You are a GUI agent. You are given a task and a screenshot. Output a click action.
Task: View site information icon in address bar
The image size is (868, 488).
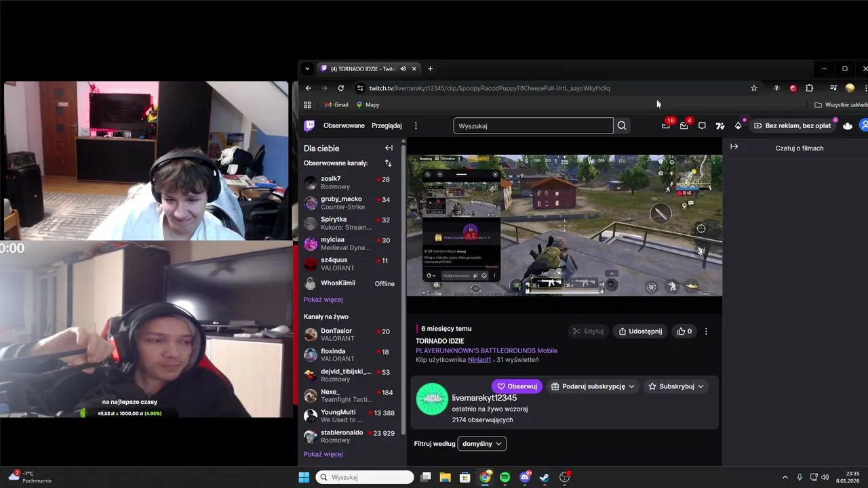tap(360, 88)
